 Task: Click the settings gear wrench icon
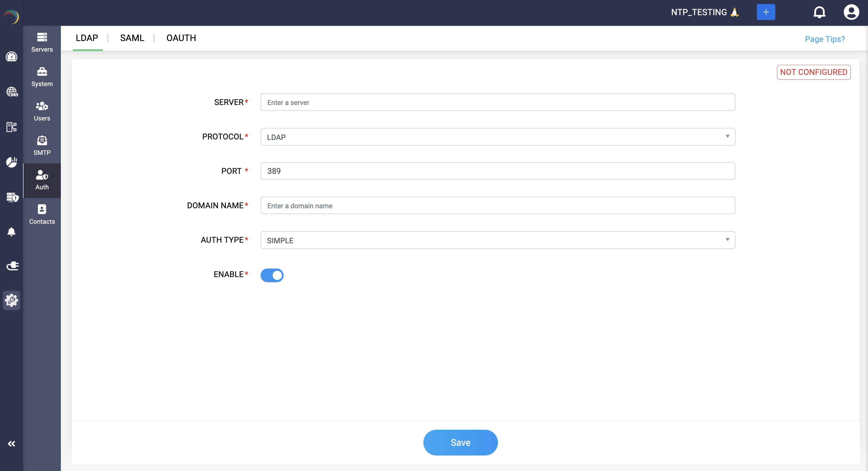(11, 300)
